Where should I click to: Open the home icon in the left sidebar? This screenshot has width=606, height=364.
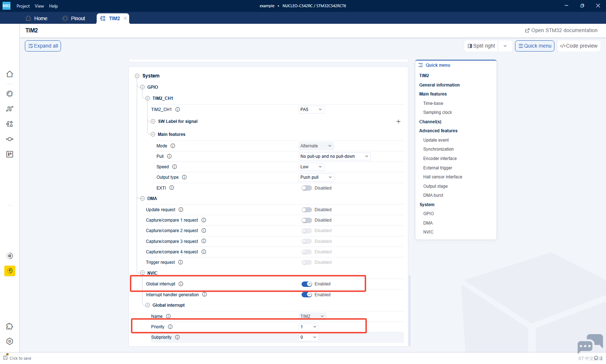[x=10, y=74]
